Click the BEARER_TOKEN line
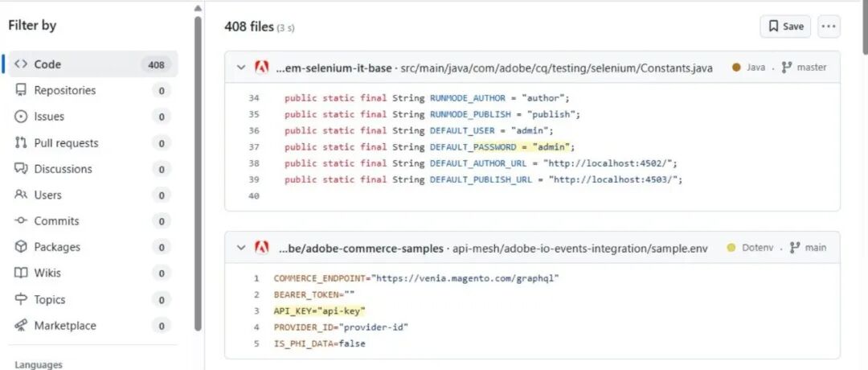The height and width of the screenshot is (370, 868). tap(314, 294)
